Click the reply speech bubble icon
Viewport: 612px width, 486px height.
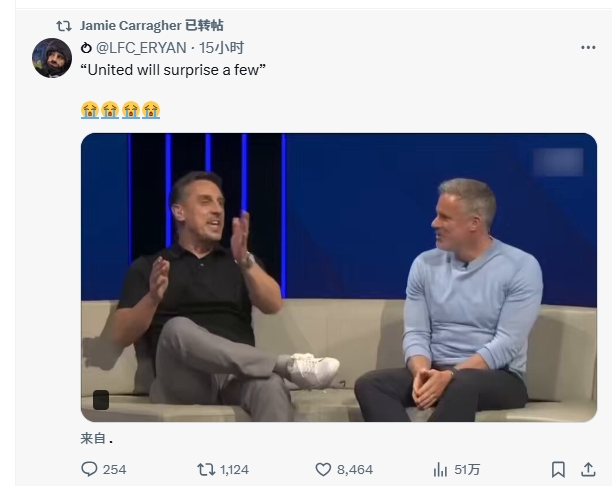pyautogui.click(x=89, y=469)
